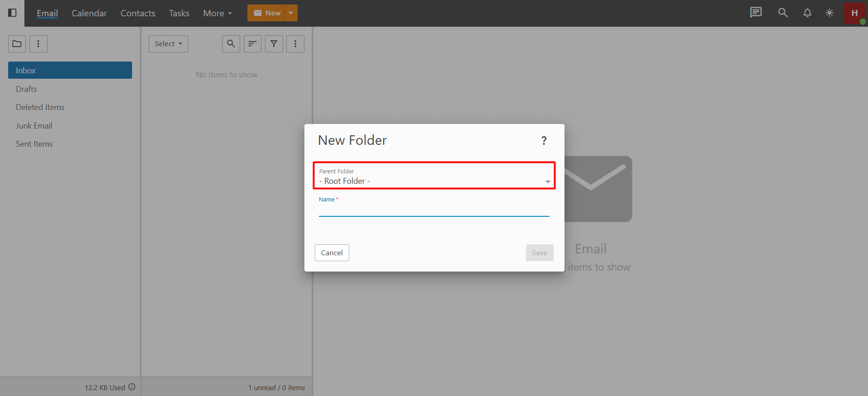
Task: Toggle the sidebar panel icon
Action: (x=13, y=13)
